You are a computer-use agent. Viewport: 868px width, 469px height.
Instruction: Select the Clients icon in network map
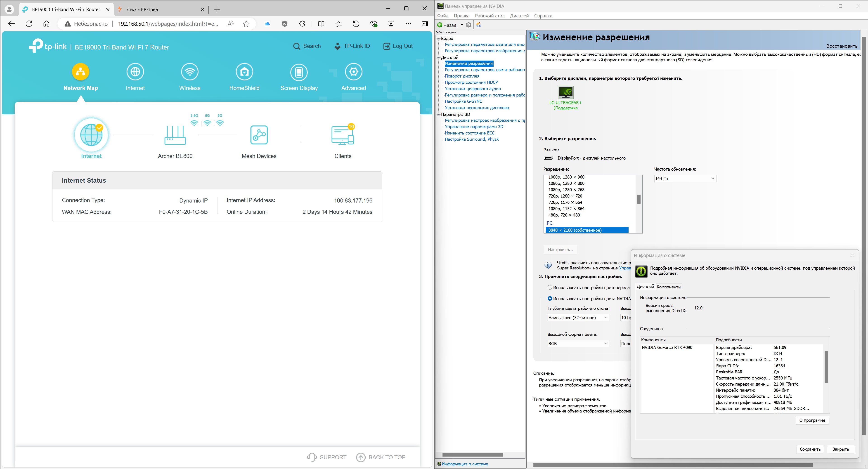[x=343, y=135]
